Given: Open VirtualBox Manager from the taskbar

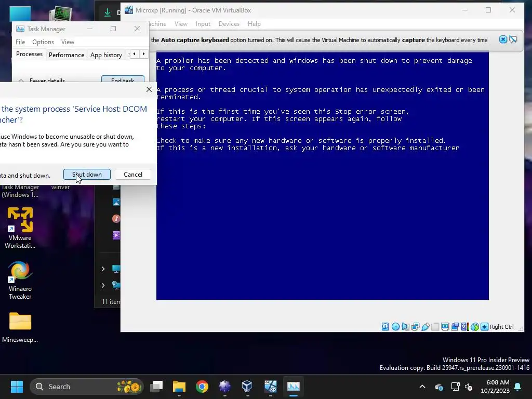Looking at the screenshot, I should click(247, 387).
